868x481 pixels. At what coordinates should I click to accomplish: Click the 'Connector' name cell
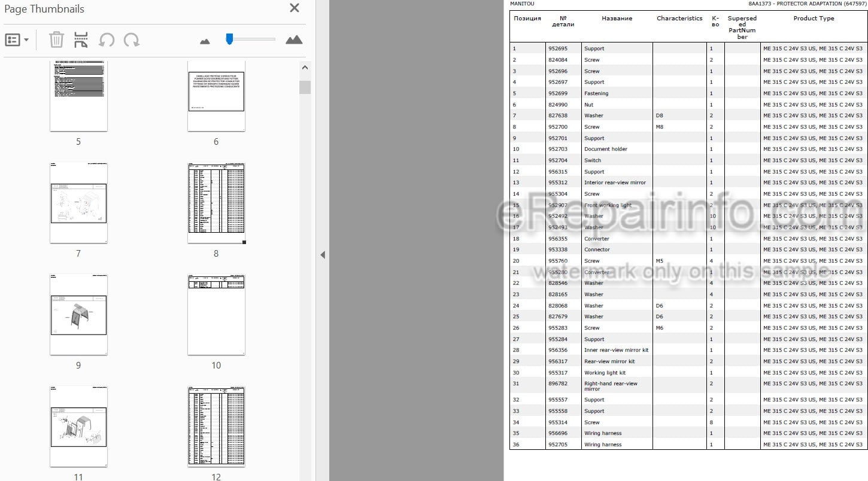click(x=597, y=249)
